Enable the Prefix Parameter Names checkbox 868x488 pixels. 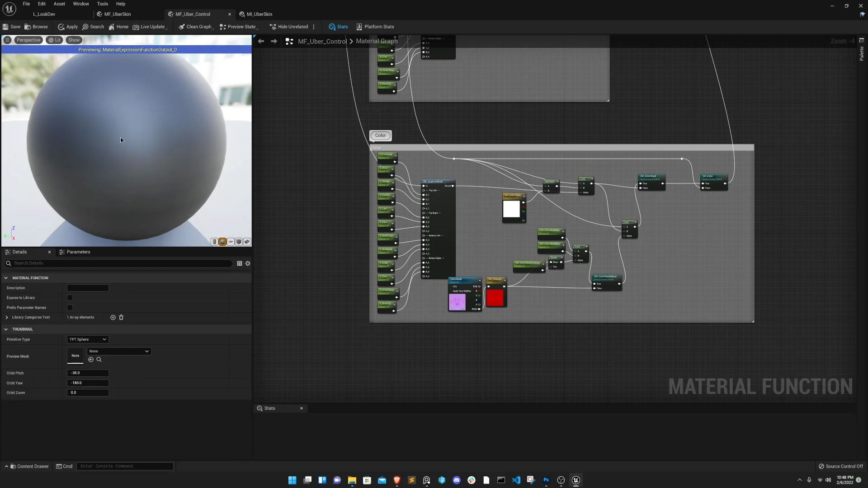[70, 308]
